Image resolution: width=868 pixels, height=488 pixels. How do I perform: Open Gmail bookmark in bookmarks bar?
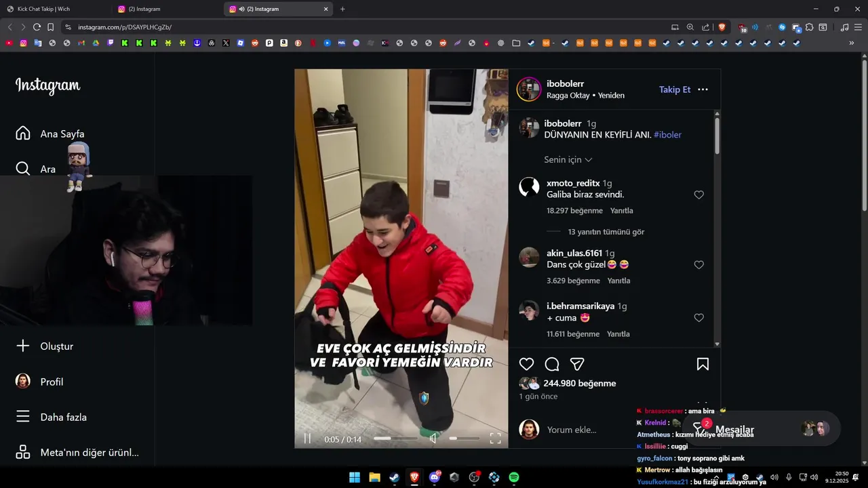pyautogui.click(x=81, y=43)
